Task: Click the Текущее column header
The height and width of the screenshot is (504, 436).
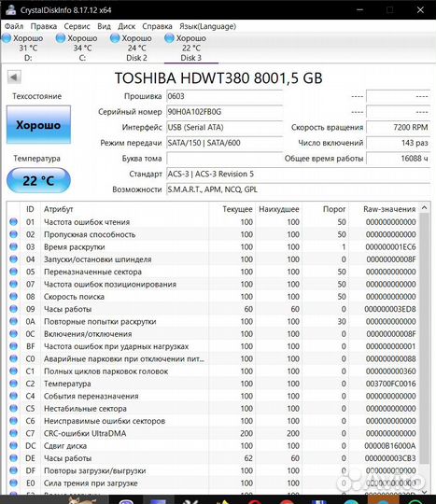Action: pyautogui.click(x=232, y=209)
